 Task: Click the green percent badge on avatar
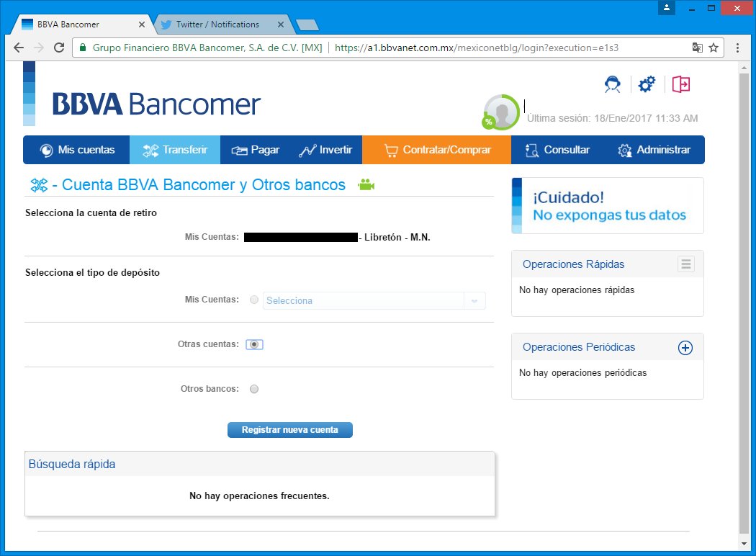[488, 122]
